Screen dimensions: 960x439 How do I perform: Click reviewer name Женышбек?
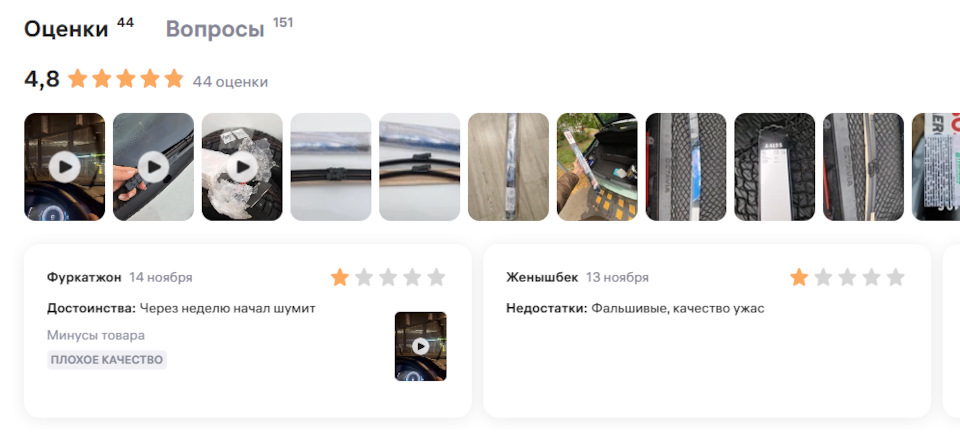(x=542, y=277)
